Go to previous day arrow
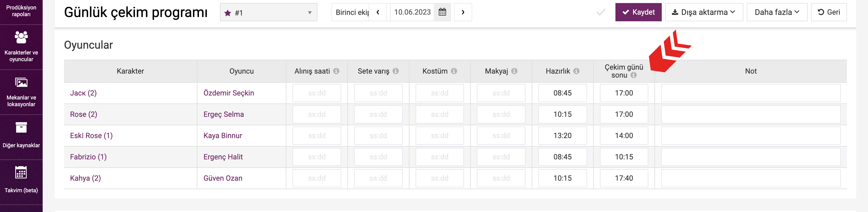Image resolution: width=868 pixels, height=212 pixels. click(x=378, y=12)
